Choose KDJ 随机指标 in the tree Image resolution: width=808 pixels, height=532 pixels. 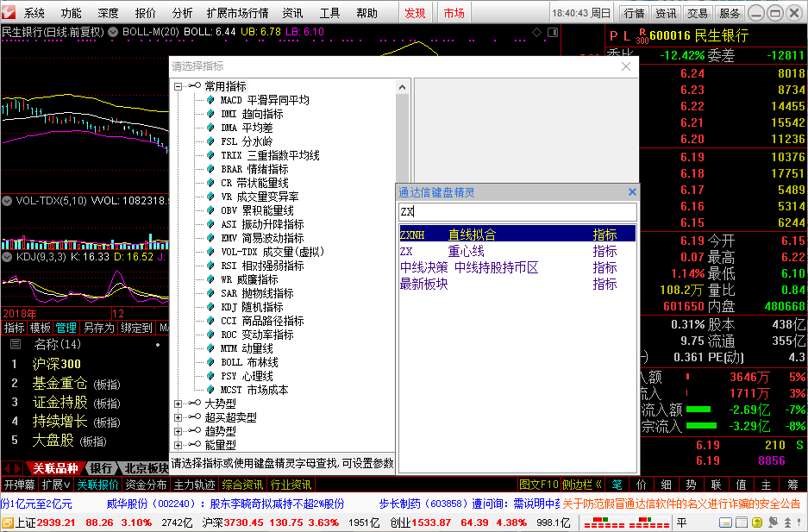click(x=252, y=307)
